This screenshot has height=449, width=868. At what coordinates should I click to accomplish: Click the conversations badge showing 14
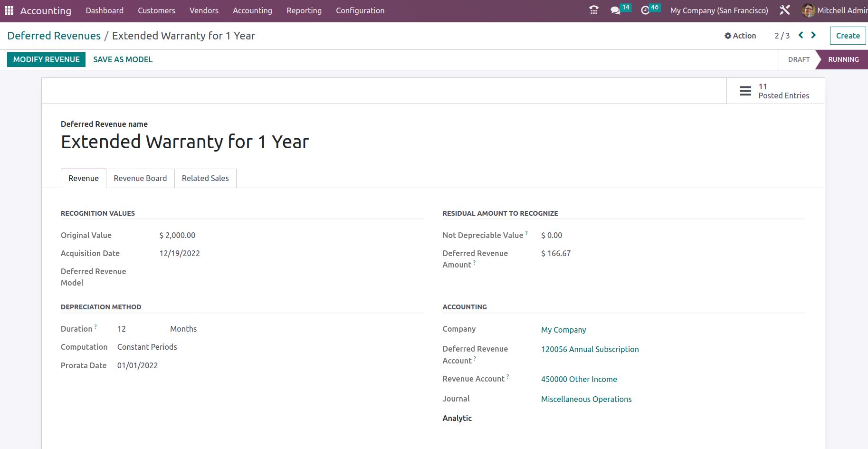(626, 7)
